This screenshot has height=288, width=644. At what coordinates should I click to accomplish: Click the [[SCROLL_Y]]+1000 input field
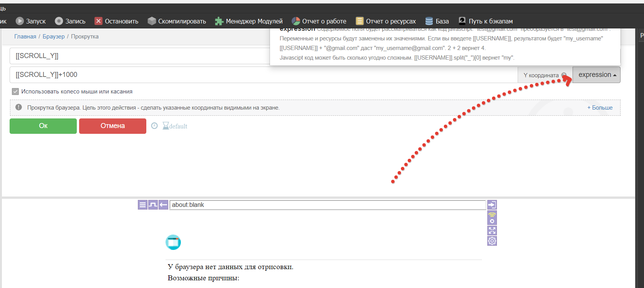click(261, 75)
